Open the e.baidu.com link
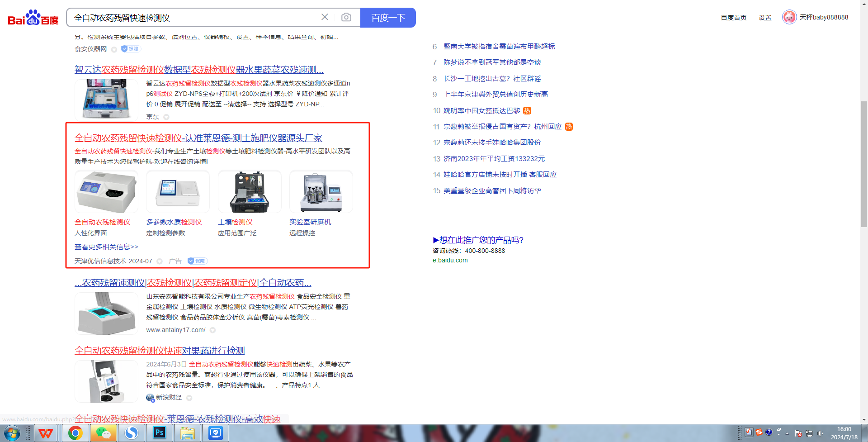Viewport: 868px width, 442px height. (450, 261)
